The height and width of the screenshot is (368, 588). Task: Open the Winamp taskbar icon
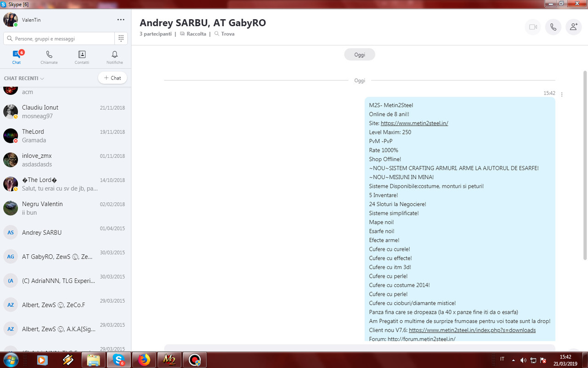coord(68,360)
